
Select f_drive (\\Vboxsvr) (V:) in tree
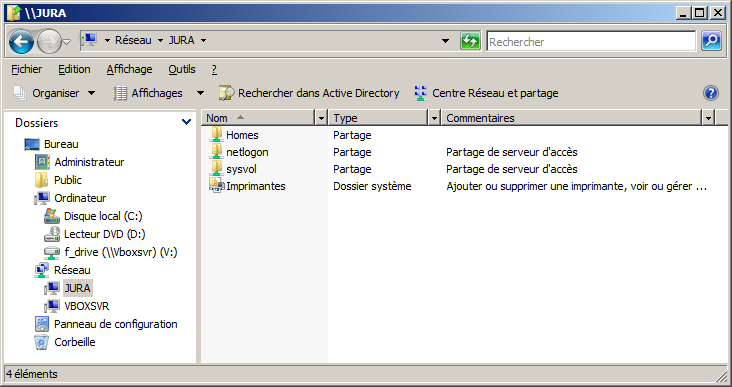click(121, 252)
